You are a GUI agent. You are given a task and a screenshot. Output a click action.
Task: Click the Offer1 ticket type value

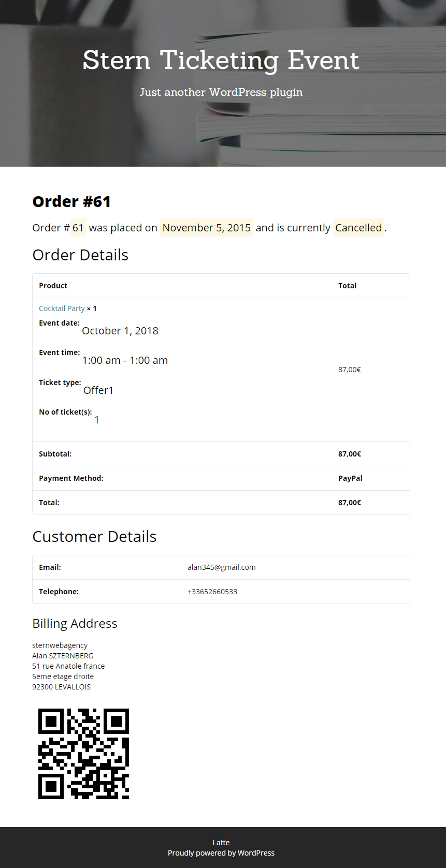(98, 390)
